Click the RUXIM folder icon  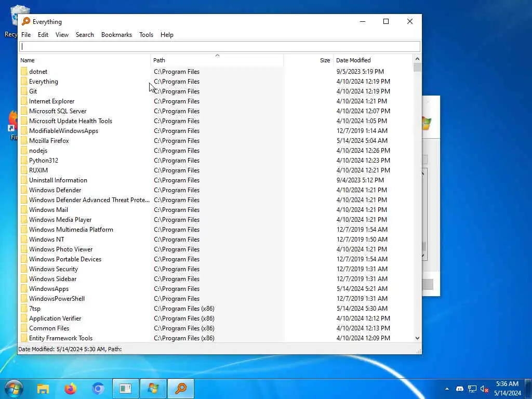[x=24, y=170]
